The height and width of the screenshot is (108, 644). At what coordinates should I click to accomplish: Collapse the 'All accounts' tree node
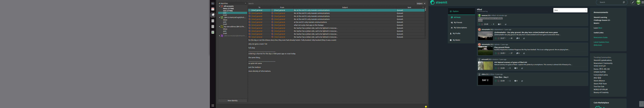(x=220, y=6)
